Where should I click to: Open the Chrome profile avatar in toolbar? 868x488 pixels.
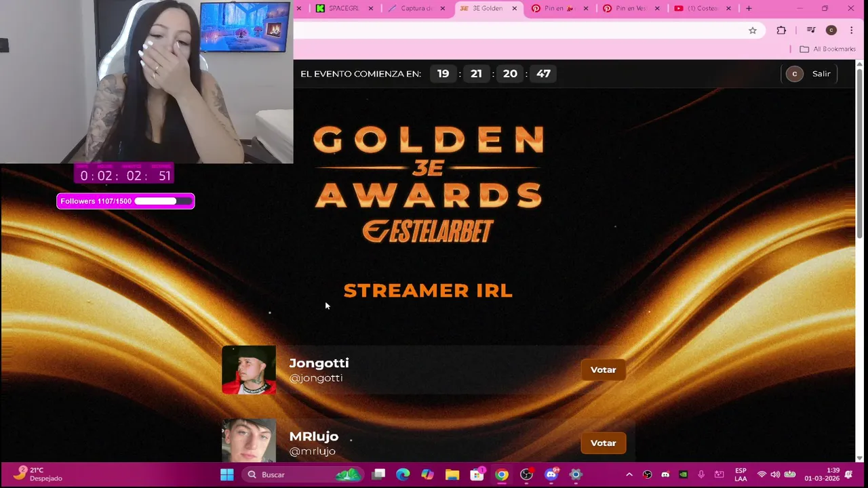[x=831, y=30]
